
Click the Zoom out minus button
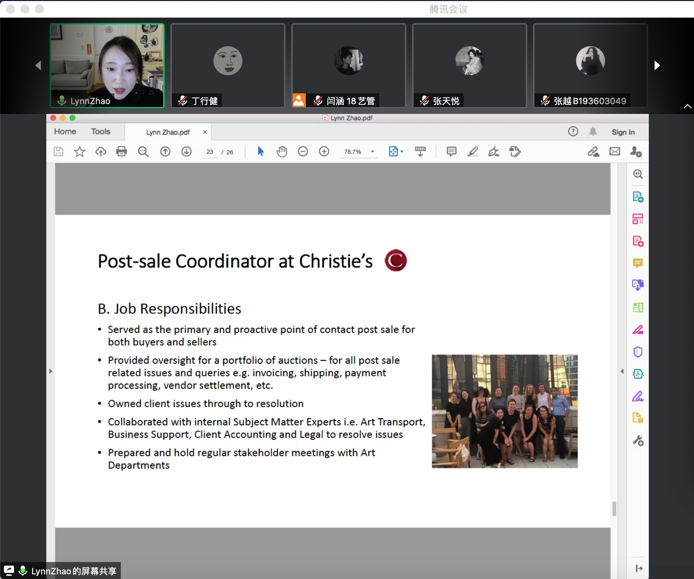[x=303, y=152]
